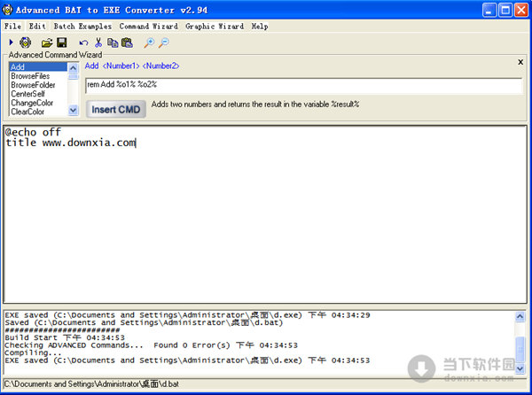Open the File menu
Viewport: 532px width, 395px height.
click(x=12, y=27)
